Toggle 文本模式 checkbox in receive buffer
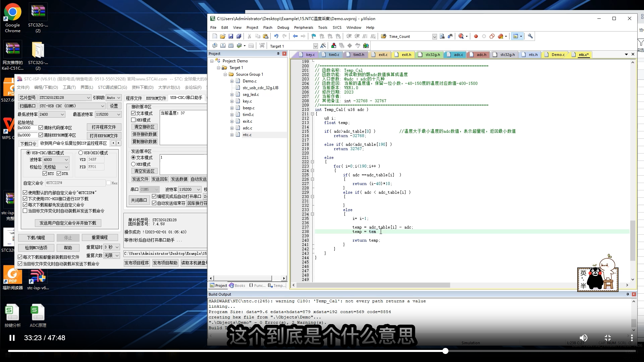This screenshot has width=644, height=362. click(133, 113)
